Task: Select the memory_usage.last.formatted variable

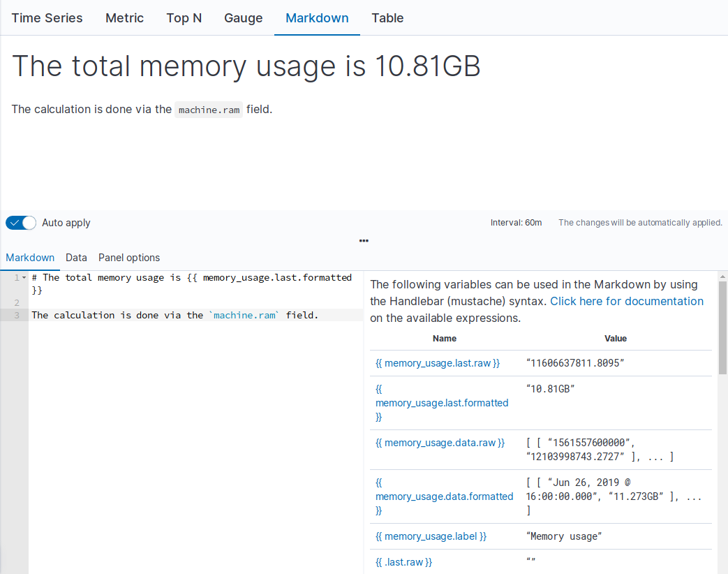Action: pos(441,402)
